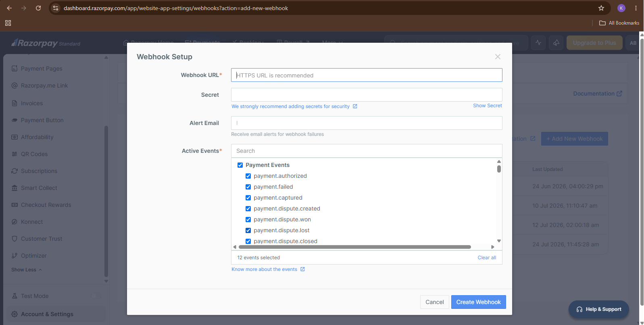The image size is (644, 325).
Task: Go back in browser
Action: point(9,8)
